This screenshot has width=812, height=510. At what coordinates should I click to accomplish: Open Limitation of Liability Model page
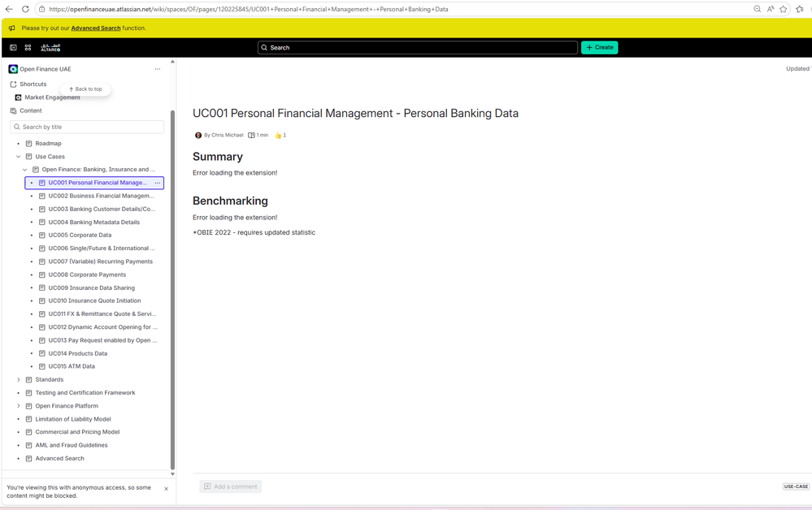pyautogui.click(x=73, y=419)
